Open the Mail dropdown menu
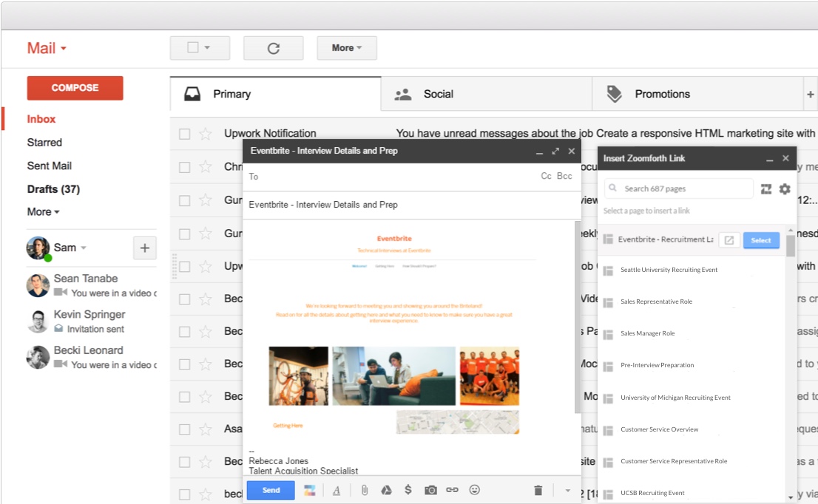The height and width of the screenshot is (504, 818). pos(47,48)
